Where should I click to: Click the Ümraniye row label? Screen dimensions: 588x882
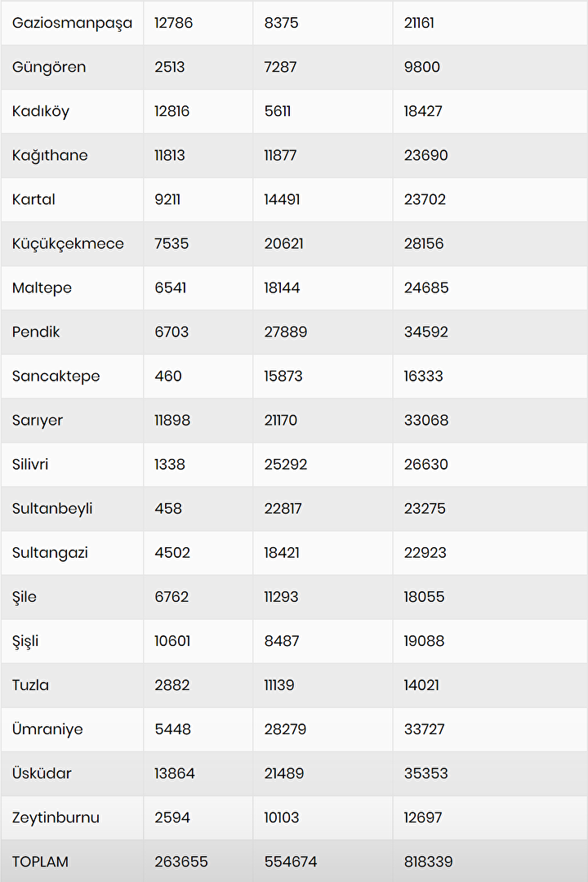tap(47, 728)
